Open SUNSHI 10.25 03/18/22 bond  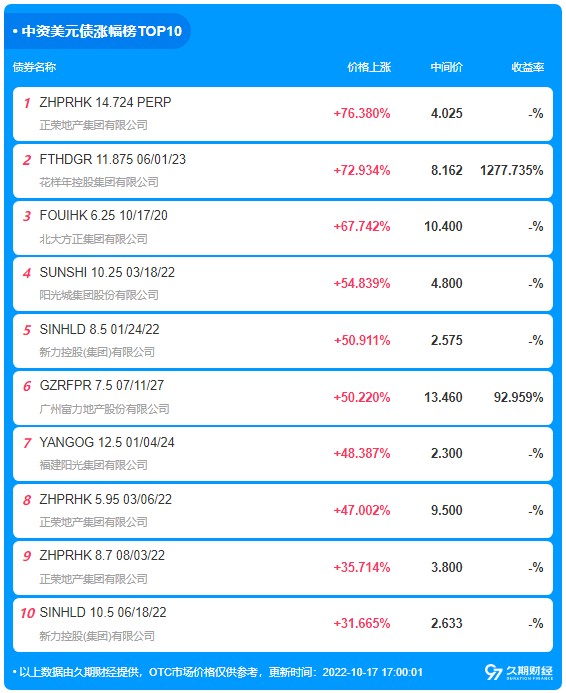click(x=283, y=284)
